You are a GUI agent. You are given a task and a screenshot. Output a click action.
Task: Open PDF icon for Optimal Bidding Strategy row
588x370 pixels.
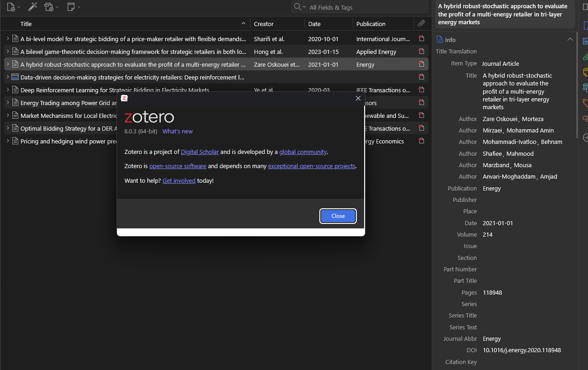click(x=421, y=128)
